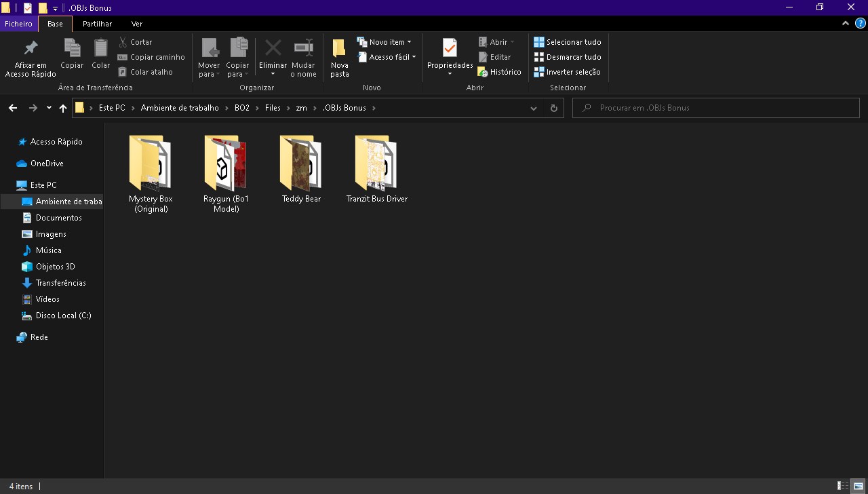The image size is (868, 494).
Task: Go back with the Back arrow
Action: click(13, 108)
